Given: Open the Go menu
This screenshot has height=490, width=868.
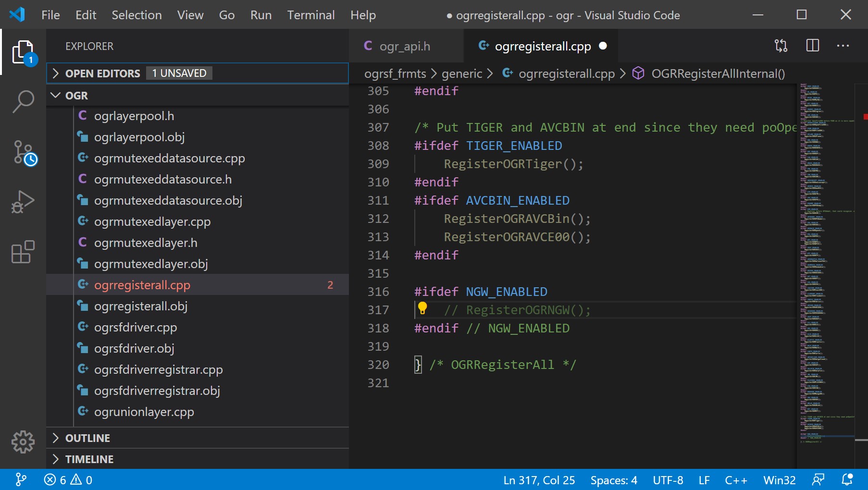Looking at the screenshot, I should [227, 15].
